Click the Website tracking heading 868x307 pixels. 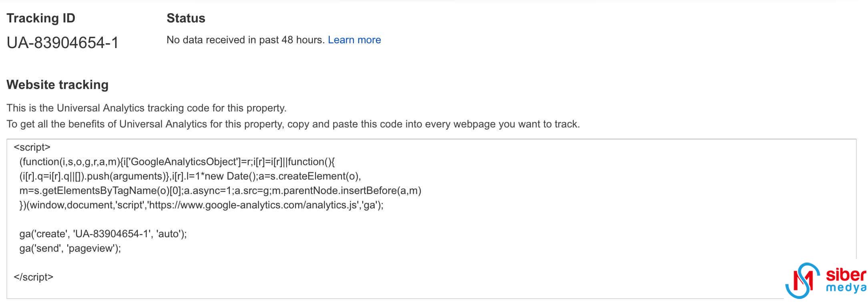[58, 85]
